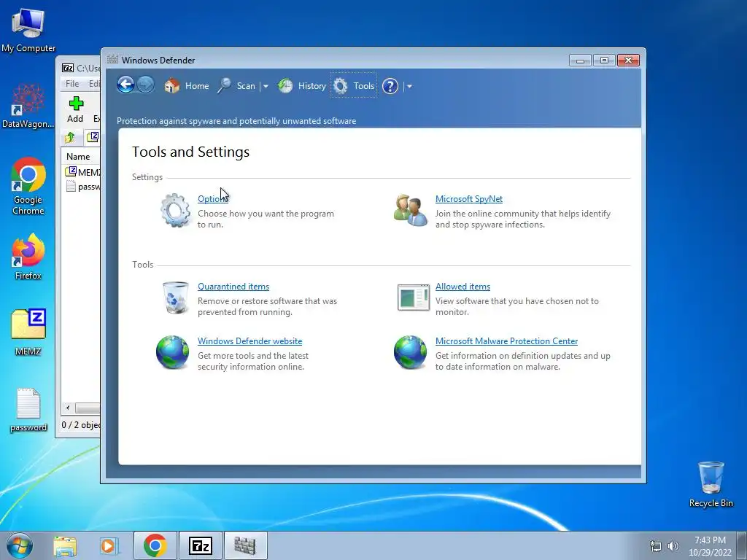Viewport: 747px width, 560px height.
Task: Click the Scan magnifier icon
Action: click(224, 86)
